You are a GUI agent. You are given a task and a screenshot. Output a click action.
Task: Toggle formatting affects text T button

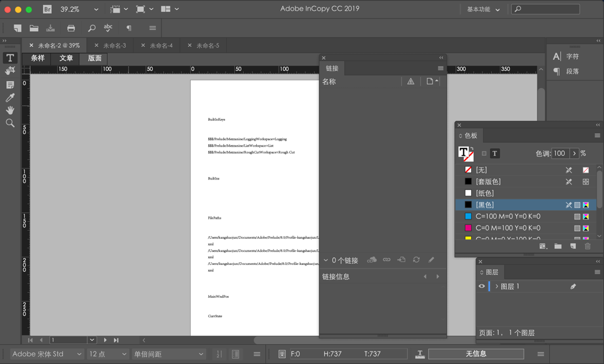point(494,154)
